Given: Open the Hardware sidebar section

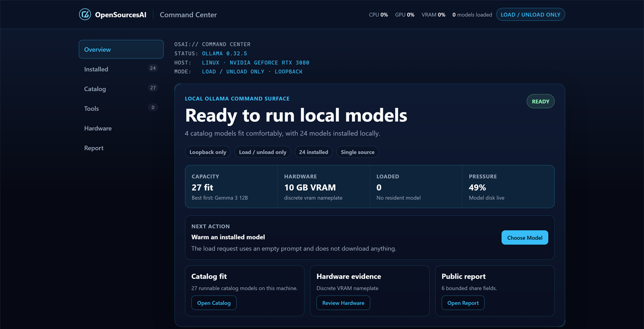Looking at the screenshot, I should (121, 128).
